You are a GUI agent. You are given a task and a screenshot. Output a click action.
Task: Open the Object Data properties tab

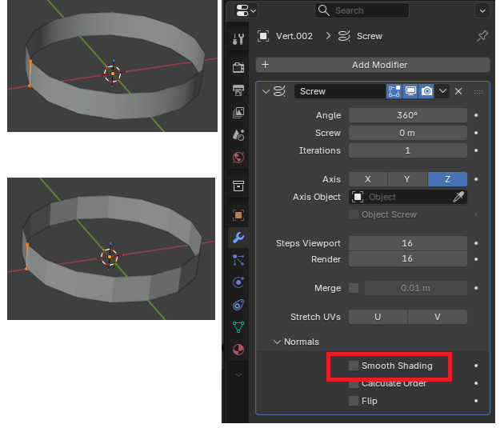[238, 326]
